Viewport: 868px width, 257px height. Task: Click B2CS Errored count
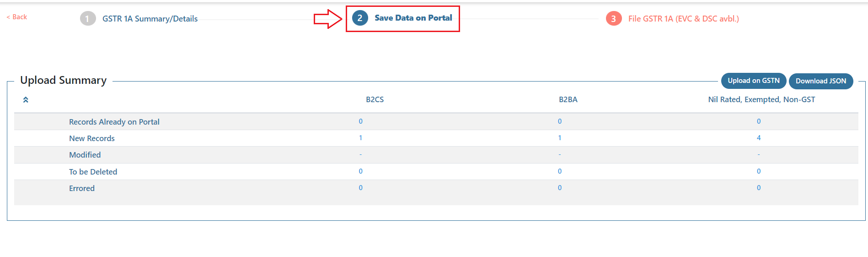(360, 188)
